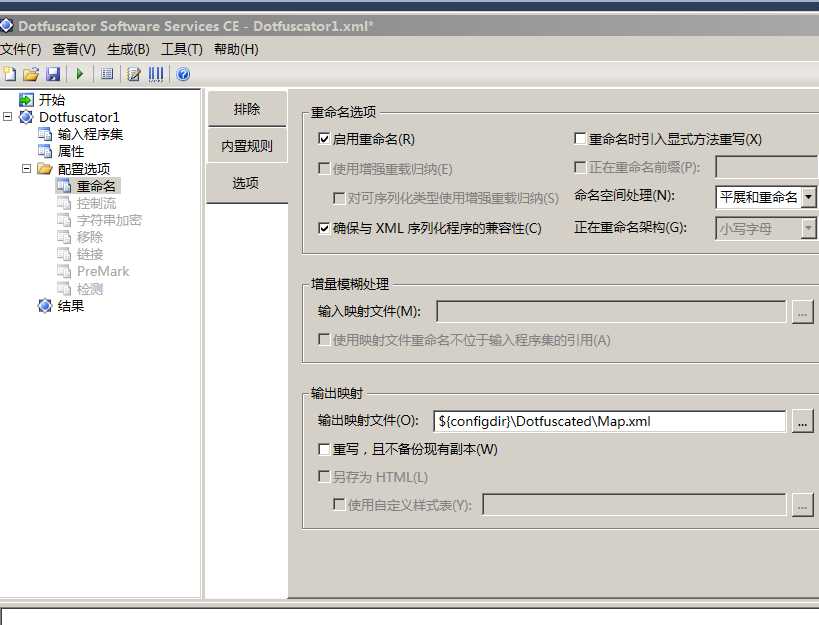Click the list view toolbar icon
The width and height of the screenshot is (819, 625).
click(x=107, y=74)
